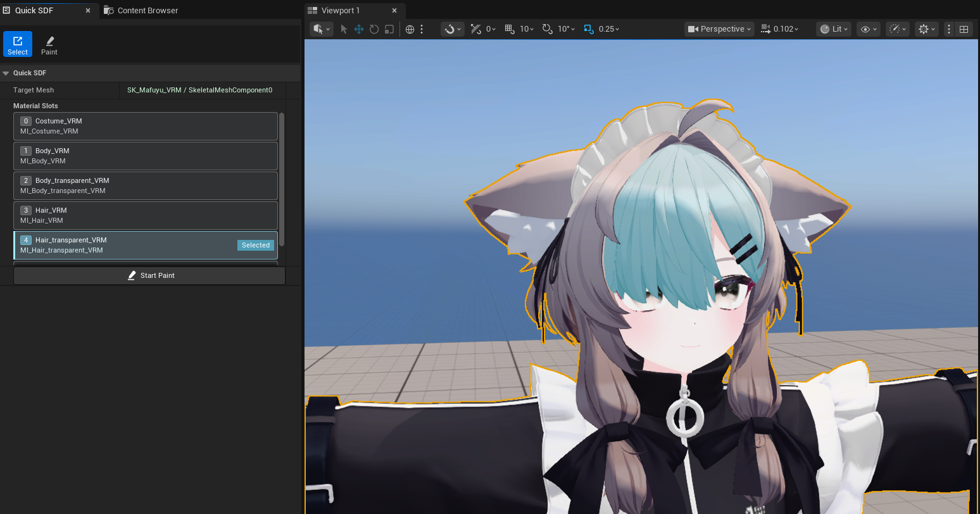Click the Selected badge on slot 4
The height and width of the screenshot is (514, 980).
coord(256,245)
